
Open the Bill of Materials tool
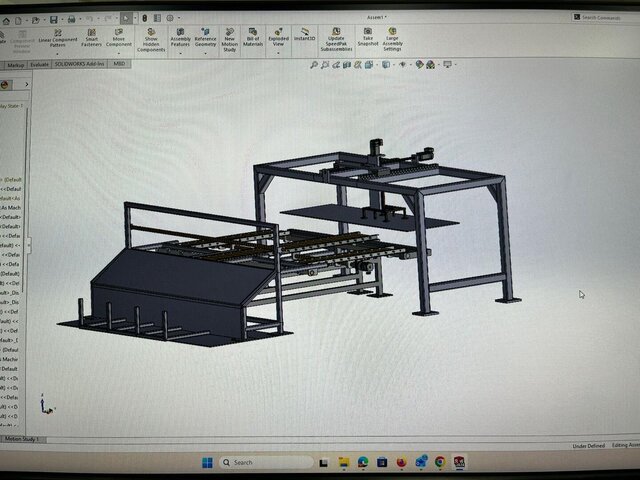coord(253,38)
